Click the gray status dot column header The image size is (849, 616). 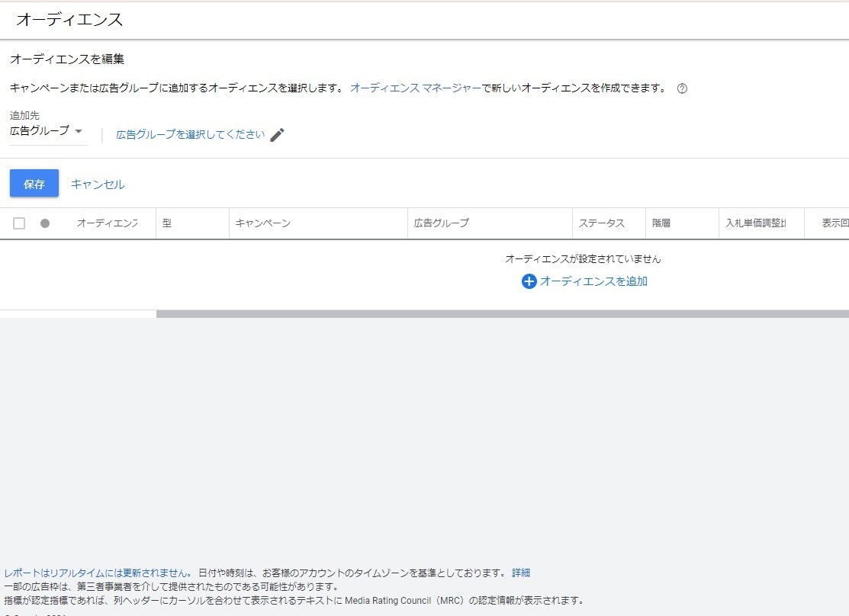click(45, 223)
